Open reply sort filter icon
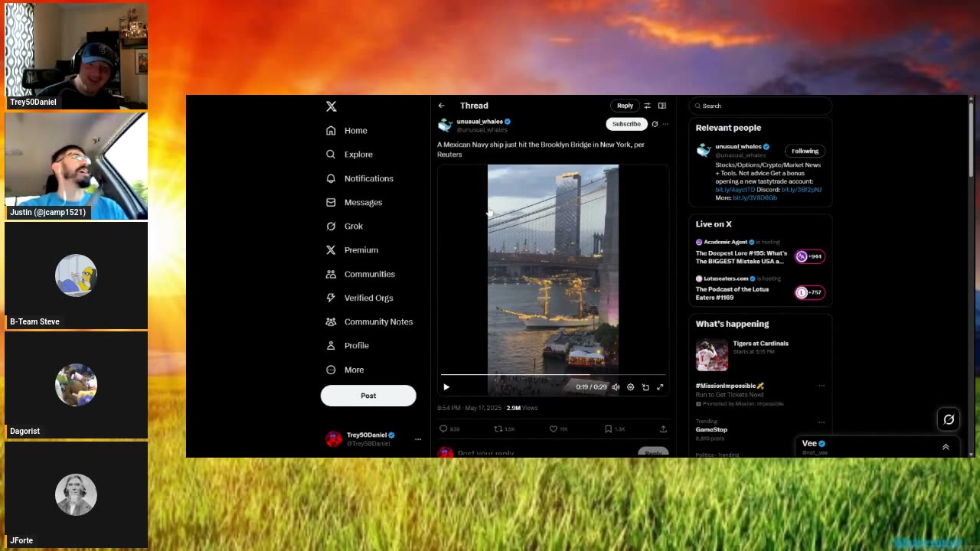 coord(647,106)
